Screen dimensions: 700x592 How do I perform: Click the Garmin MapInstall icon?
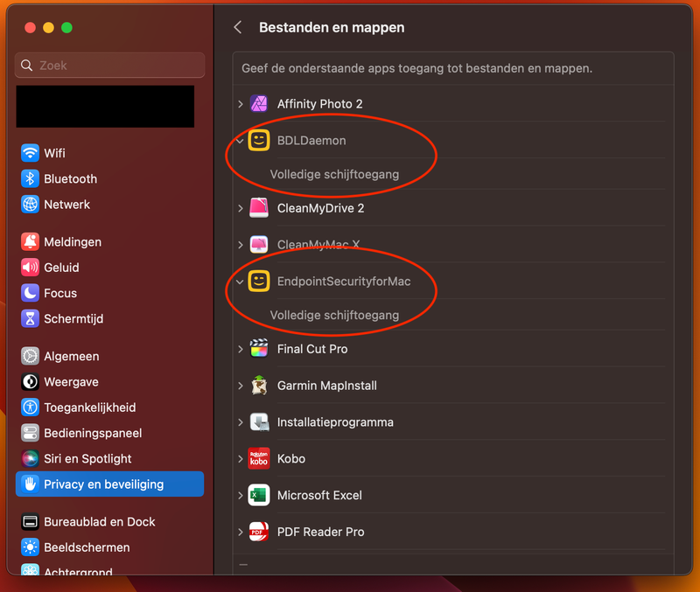click(x=258, y=386)
